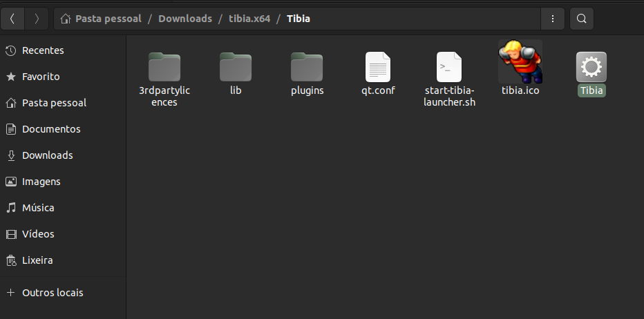644x319 pixels.
Task: Click the download arrow icon beside Downloads
Action: 10,155
